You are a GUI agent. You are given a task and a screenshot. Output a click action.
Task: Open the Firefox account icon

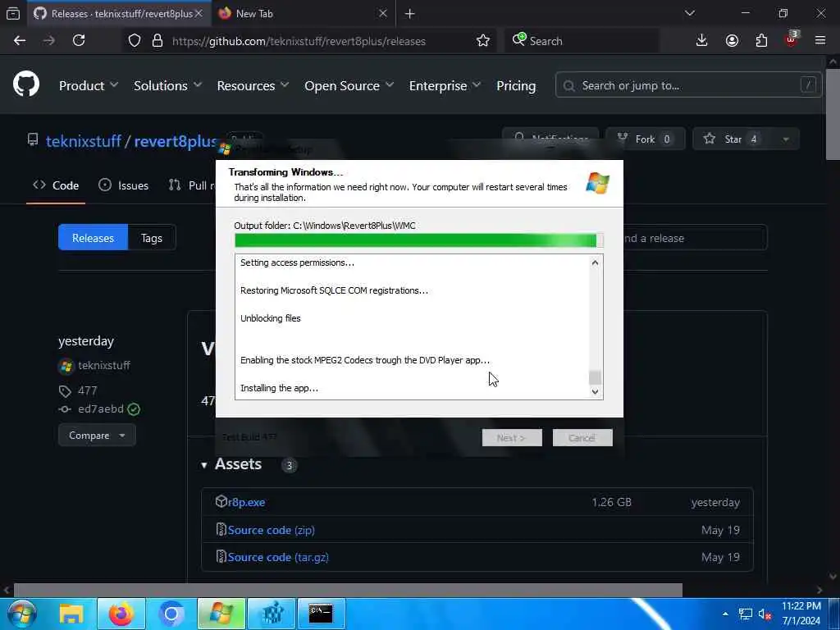(x=732, y=41)
